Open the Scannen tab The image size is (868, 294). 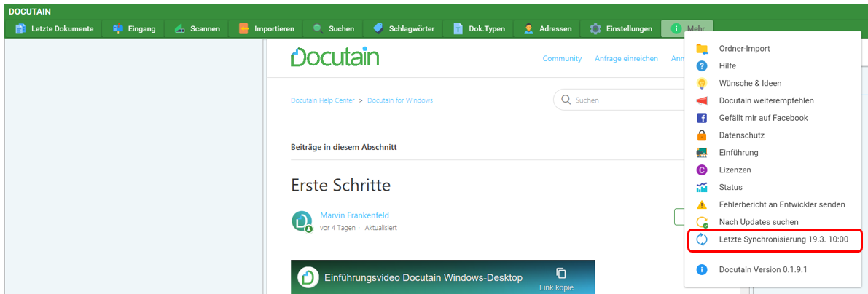197,28
